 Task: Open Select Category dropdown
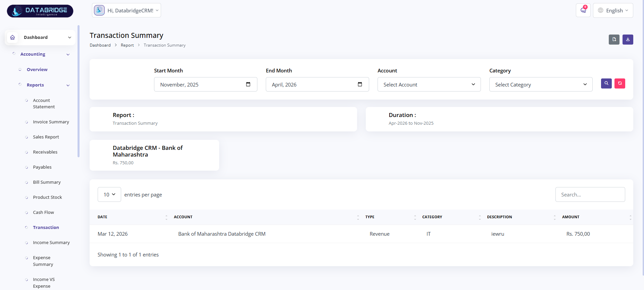coord(541,84)
